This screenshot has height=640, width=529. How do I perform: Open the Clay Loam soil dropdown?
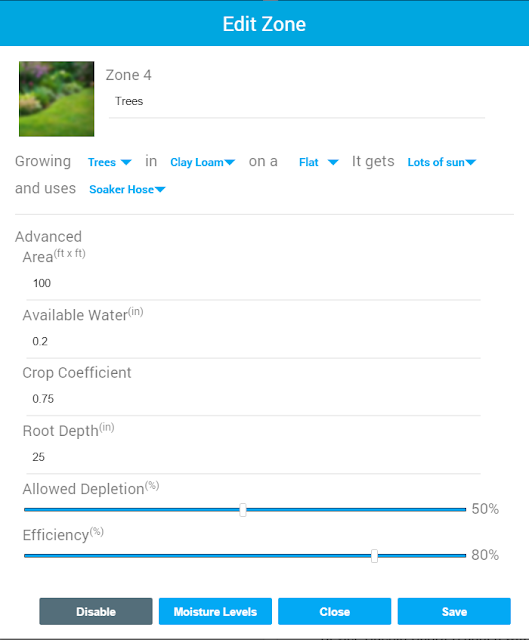202,162
